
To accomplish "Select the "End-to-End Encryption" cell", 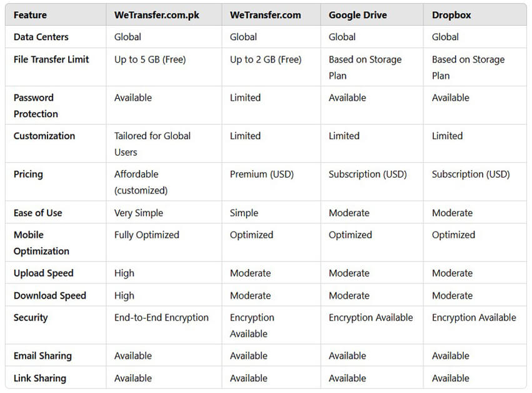I will pyautogui.click(x=161, y=317).
